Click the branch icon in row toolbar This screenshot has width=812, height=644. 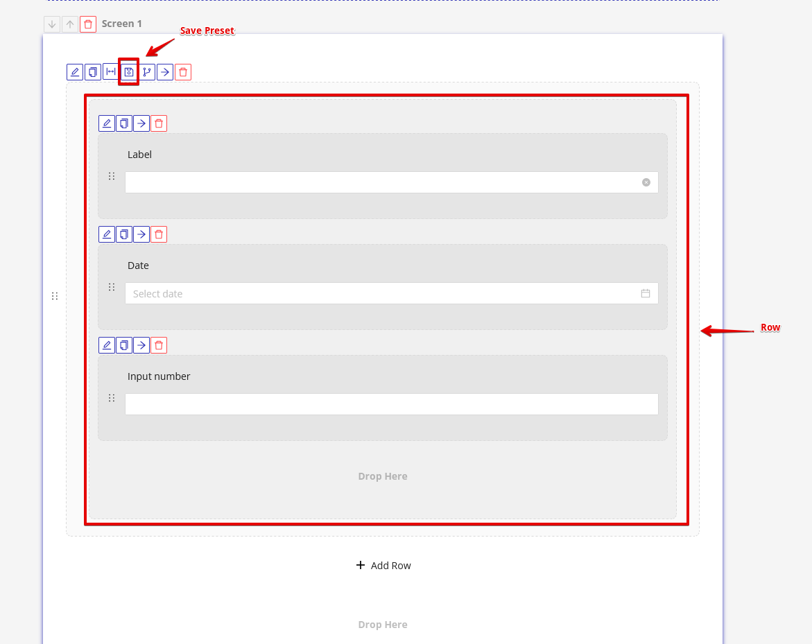pos(147,72)
